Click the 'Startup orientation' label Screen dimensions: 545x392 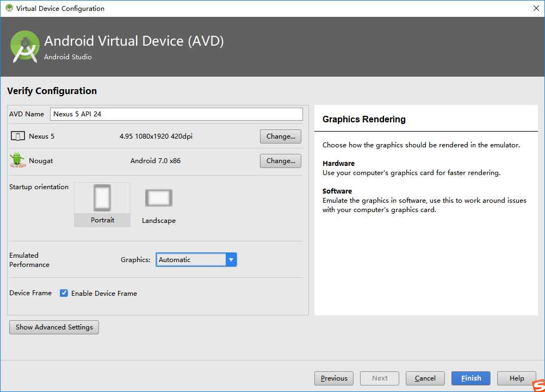coord(39,187)
